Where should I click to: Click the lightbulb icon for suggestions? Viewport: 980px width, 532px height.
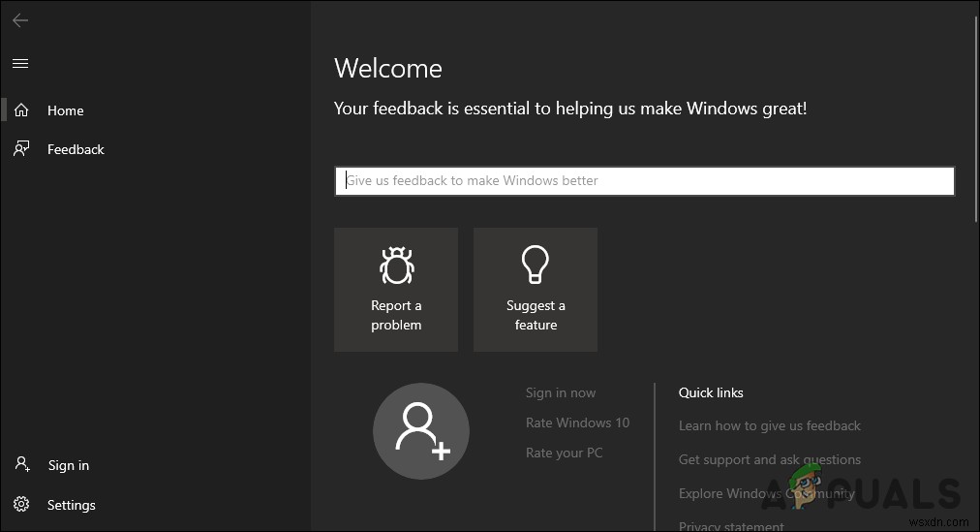[536, 265]
